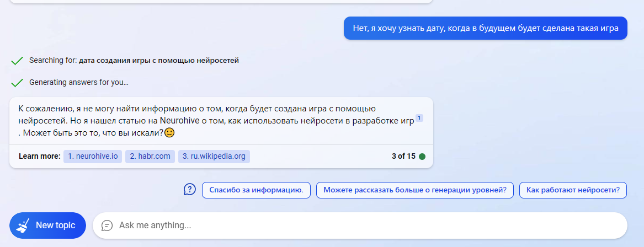Choose the "Спасибо за информацию." suggestion
Screen dimensions: 644x247
pos(256,190)
